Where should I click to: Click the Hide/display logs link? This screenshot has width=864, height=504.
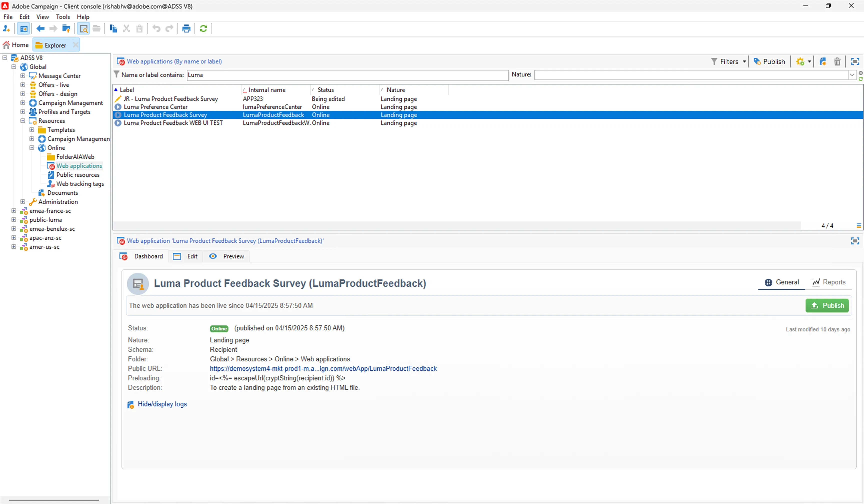click(162, 404)
